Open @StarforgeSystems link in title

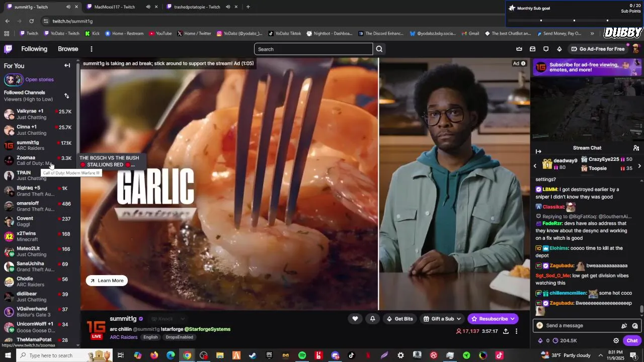(x=207, y=329)
